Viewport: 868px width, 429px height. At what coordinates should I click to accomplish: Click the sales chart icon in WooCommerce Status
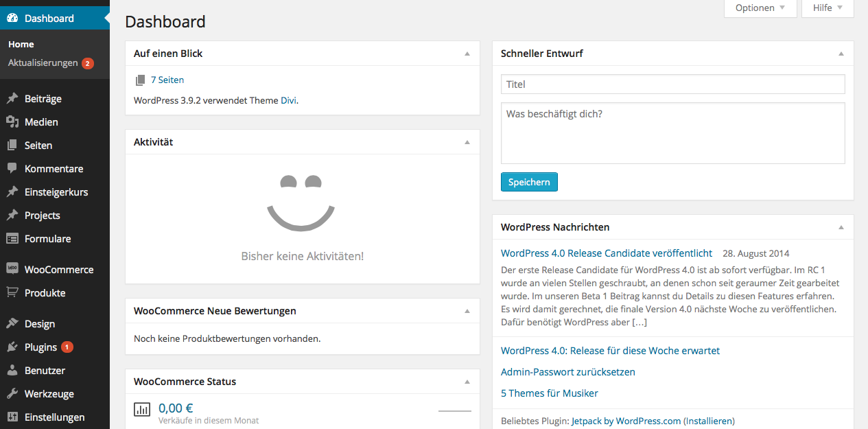click(x=142, y=410)
